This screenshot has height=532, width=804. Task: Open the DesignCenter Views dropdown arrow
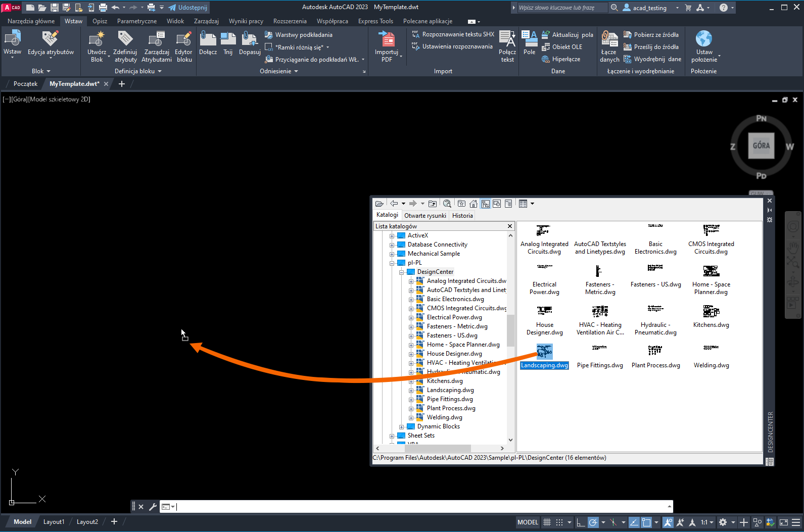point(532,204)
